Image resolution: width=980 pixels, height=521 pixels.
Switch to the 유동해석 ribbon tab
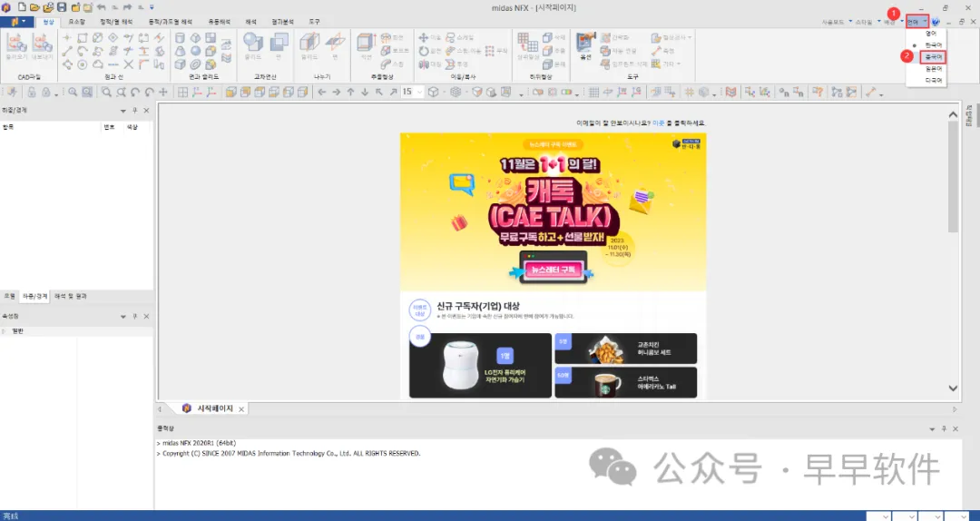click(x=219, y=22)
